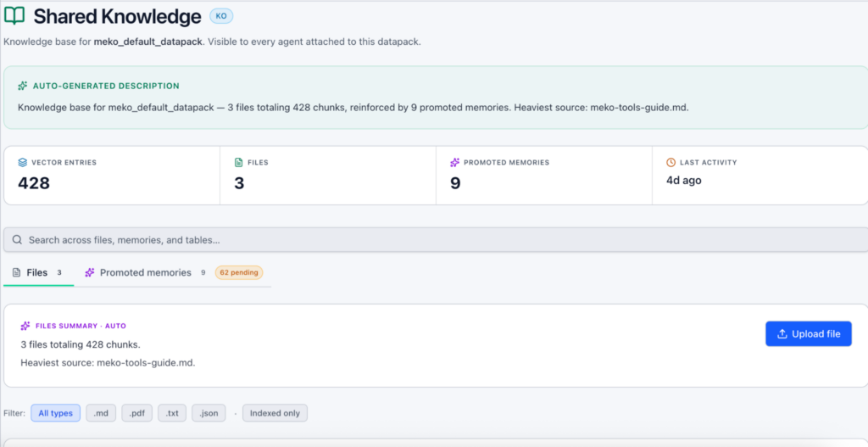Click the Vector Entries layers icon

[x=22, y=162]
